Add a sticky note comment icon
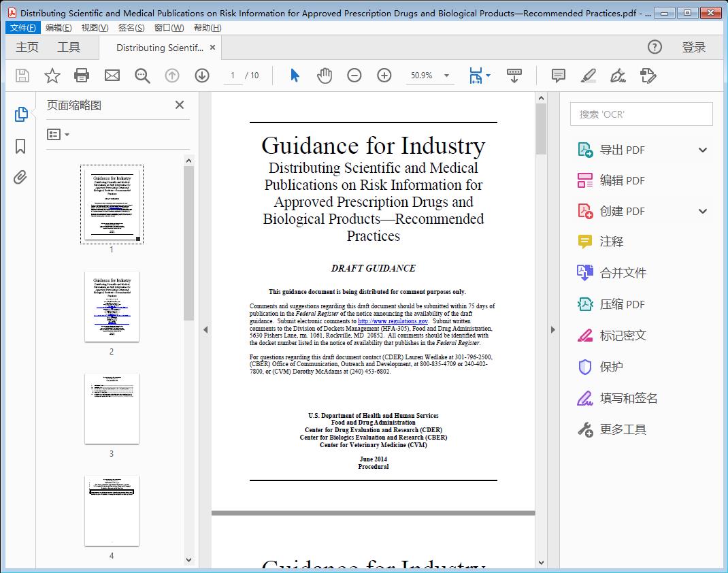Image resolution: width=728 pixels, height=573 pixels. 558,76
